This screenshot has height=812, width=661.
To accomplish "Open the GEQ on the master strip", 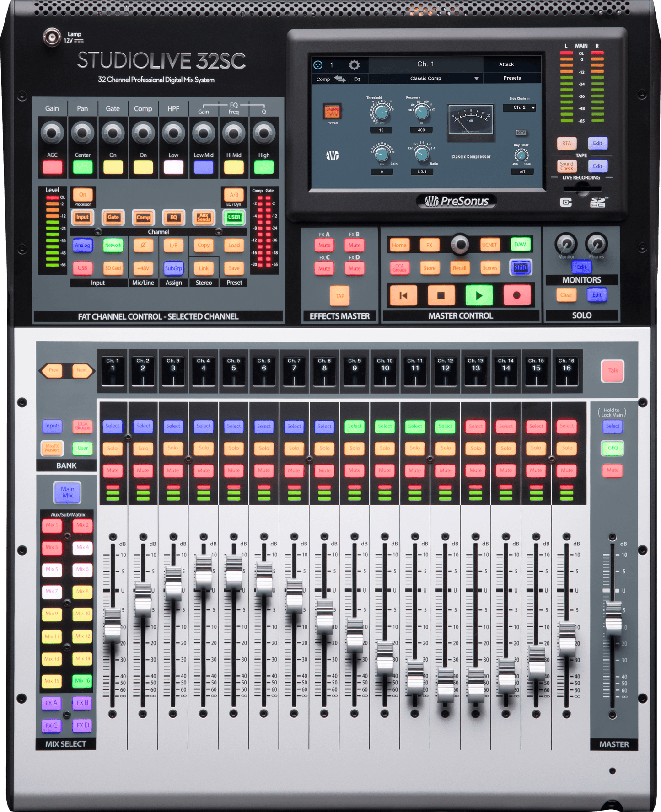I will (613, 448).
